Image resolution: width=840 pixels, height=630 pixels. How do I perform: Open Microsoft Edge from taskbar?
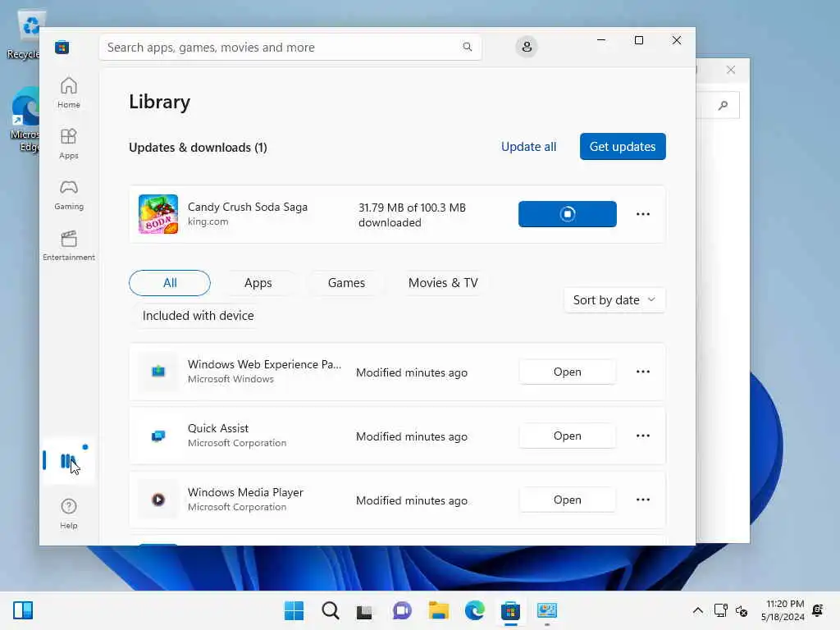tap(475, 610)
